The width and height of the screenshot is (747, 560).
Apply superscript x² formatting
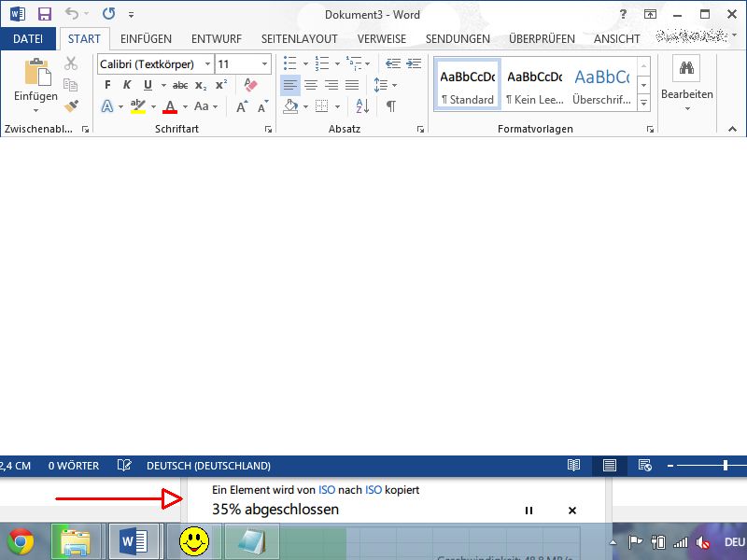221,85
